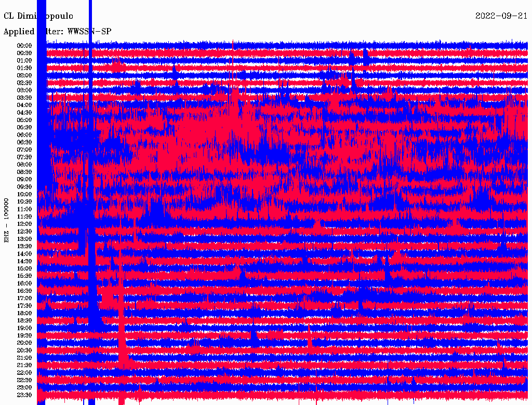This screenshot has width=532, height=405.
Task: Select the 21:30 time label
Action: point(24,366)
